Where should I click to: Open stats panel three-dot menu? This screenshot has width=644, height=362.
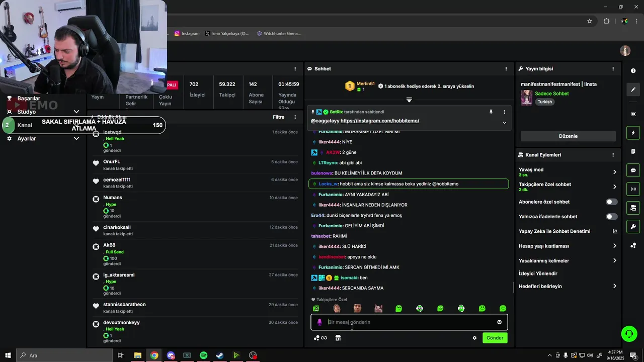295,69
